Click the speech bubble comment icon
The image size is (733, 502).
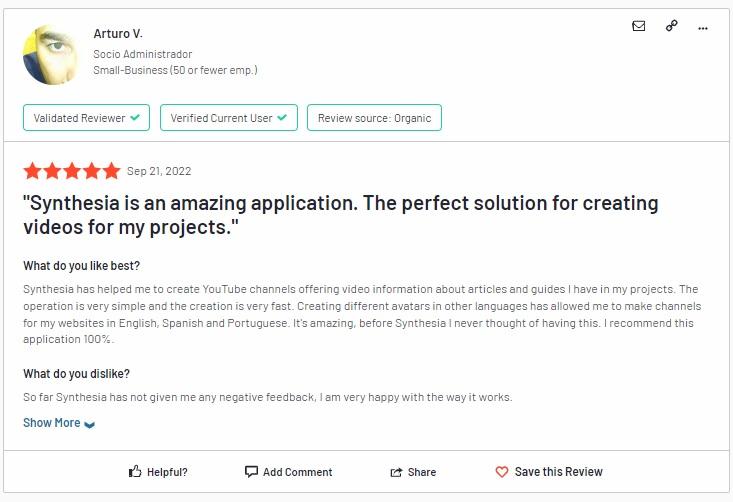click(251, 471)
